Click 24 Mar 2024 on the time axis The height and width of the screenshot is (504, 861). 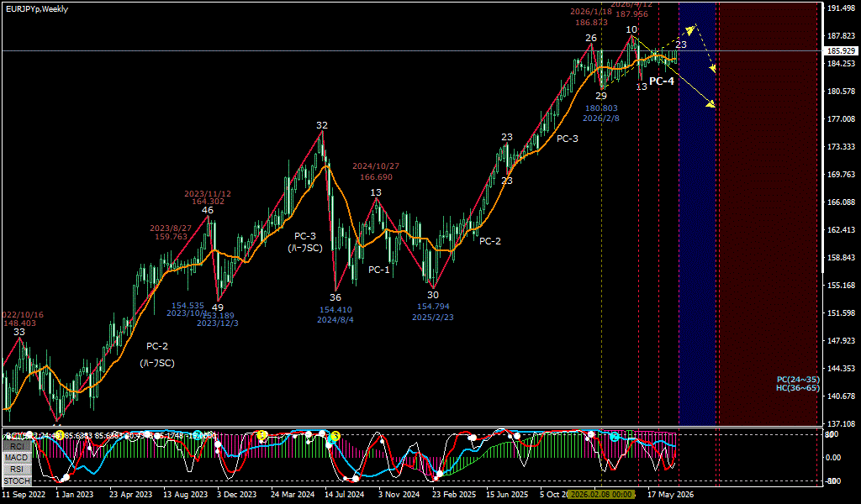292,494
